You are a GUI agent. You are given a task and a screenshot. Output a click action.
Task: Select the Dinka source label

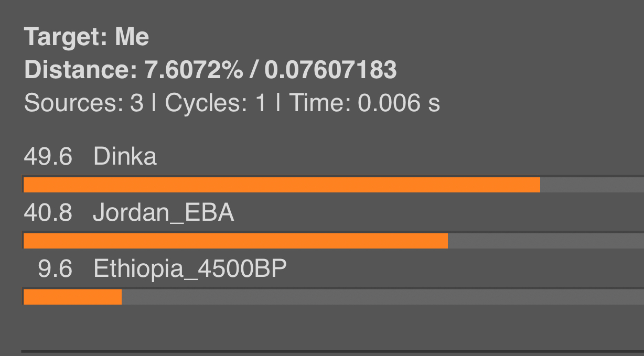pyautogui.click(x=125, y=157)
